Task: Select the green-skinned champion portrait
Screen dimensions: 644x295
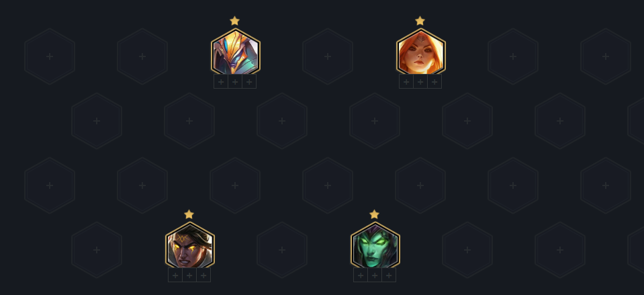Action: [x=375, y=247]
